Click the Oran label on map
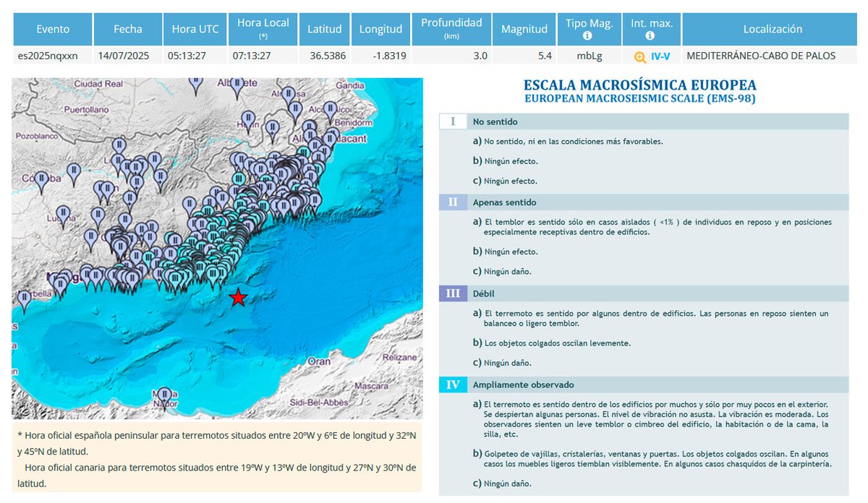The height and width of the screenshot is (503, 868). coord(319,361)
